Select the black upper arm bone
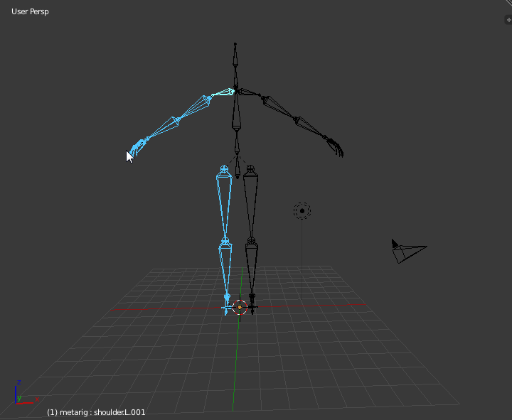 [279, 107]
